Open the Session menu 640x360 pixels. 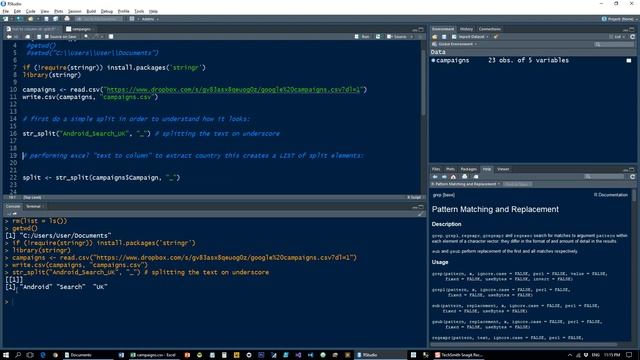[75, 11]
